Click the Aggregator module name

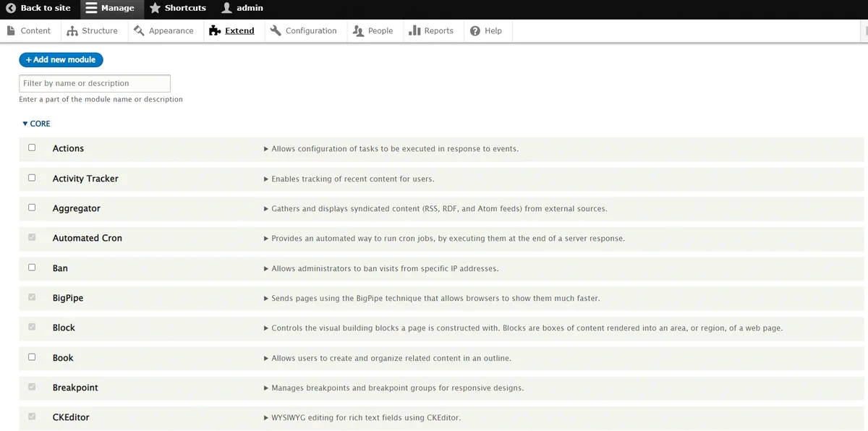click(x=77, y=208)
